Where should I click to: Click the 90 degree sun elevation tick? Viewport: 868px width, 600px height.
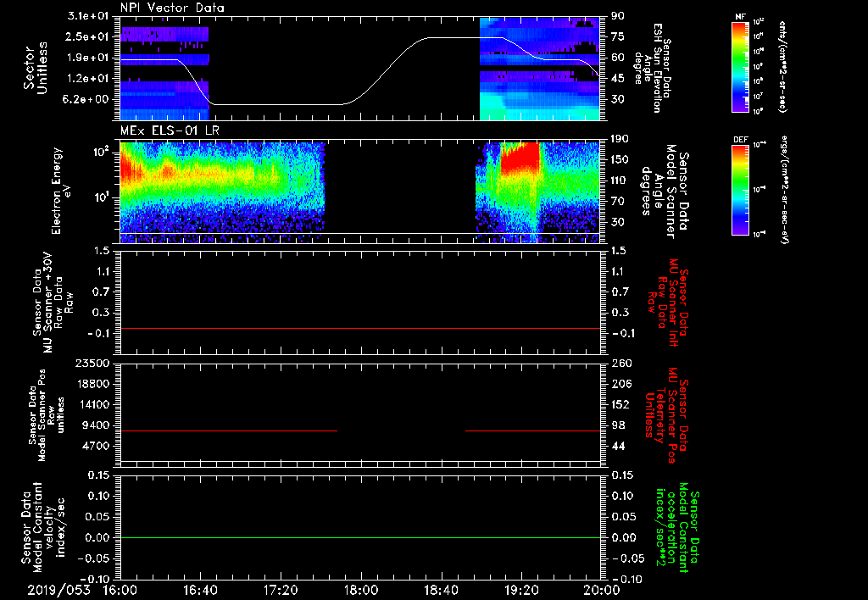[x=617, y=16]
